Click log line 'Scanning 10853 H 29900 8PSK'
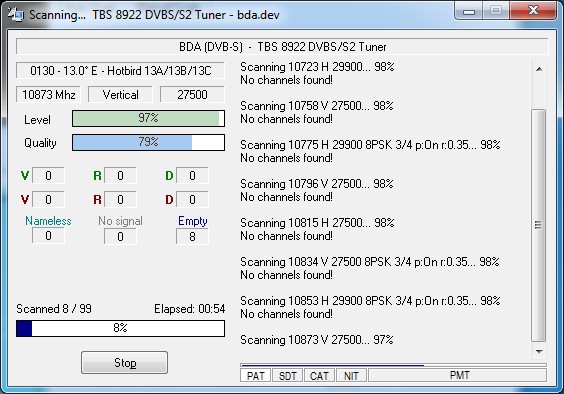This screenshot has width=564, height=394. pyautogui.click(x=370, y=301)
